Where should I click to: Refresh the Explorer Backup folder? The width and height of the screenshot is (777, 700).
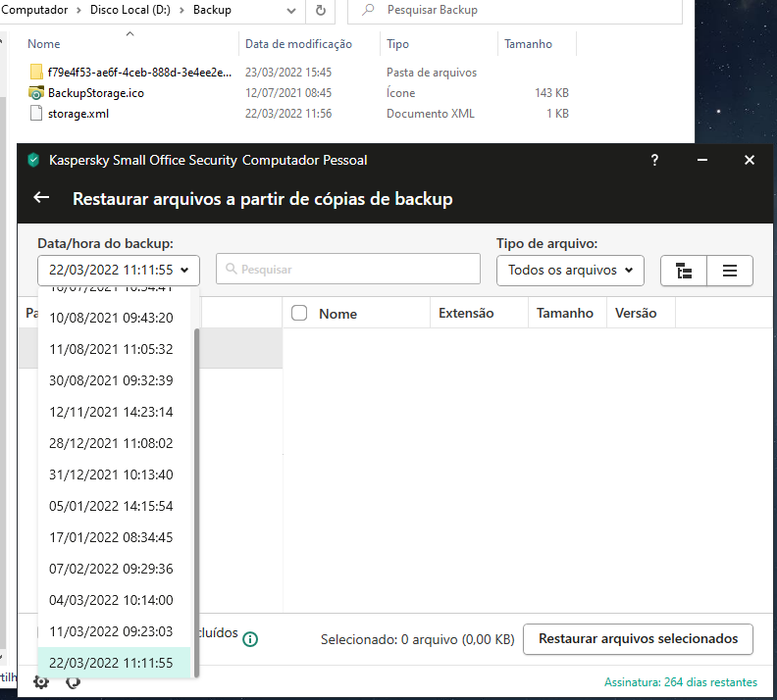click(x=321, y=10)
